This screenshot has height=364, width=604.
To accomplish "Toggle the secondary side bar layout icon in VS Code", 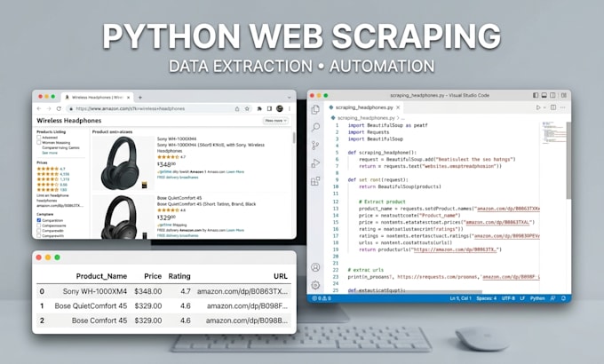I will [x=552, y=95].
